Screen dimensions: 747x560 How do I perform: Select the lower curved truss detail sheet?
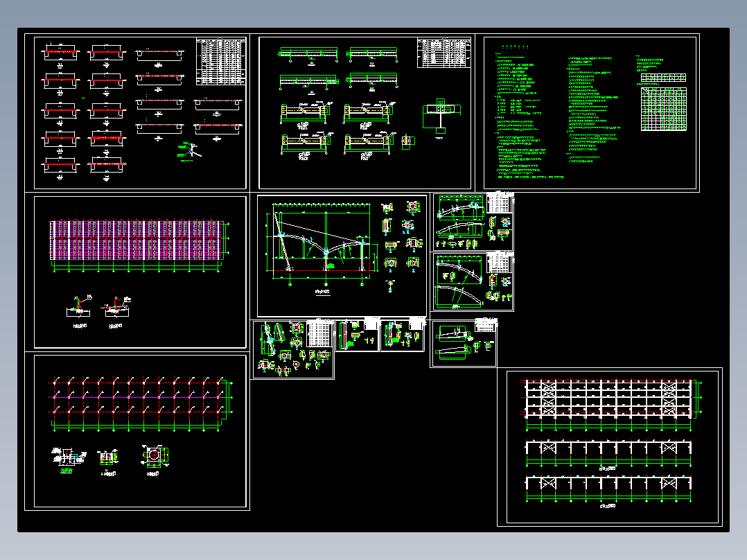pos(472,281)
